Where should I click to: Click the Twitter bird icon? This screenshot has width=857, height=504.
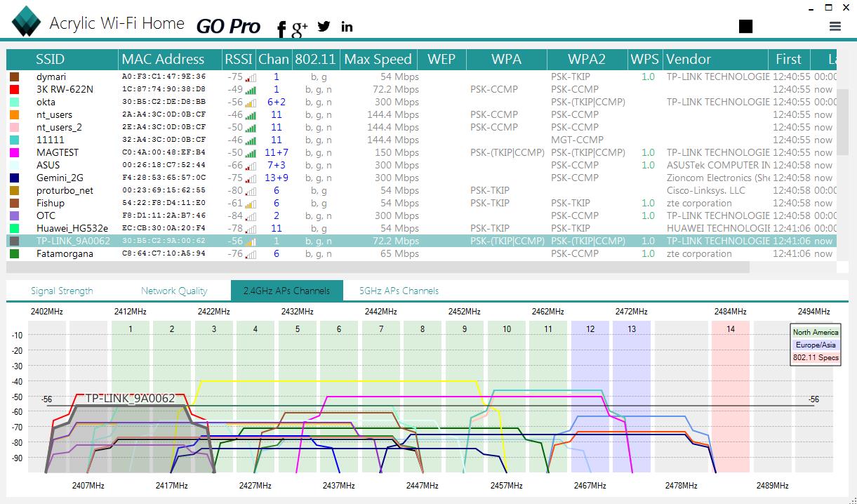tap(324, 27)
